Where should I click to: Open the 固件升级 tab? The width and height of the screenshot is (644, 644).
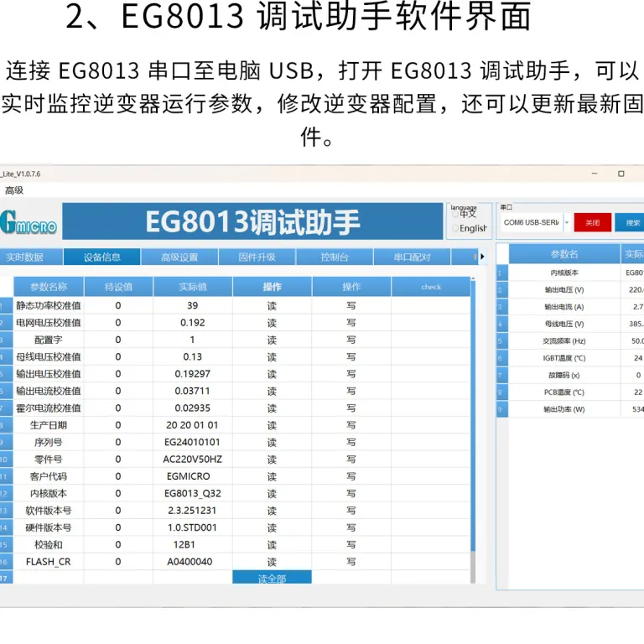pyautogui.click(x=257, y=257)
